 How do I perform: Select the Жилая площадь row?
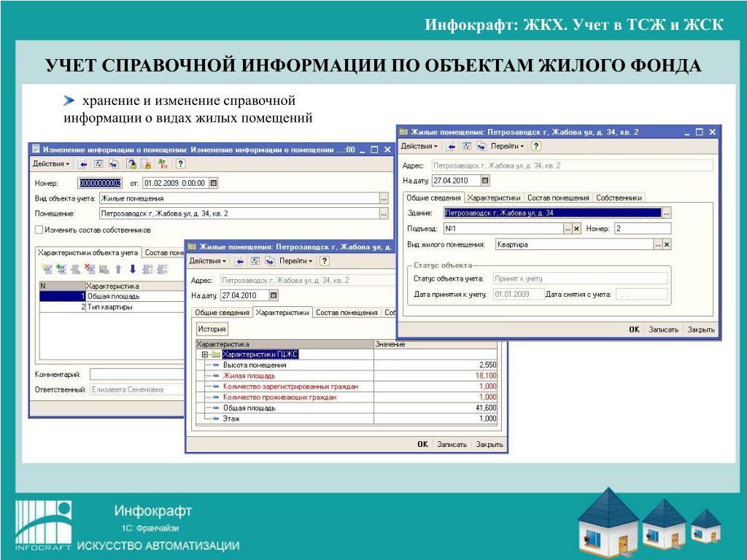tap(347, 376)
